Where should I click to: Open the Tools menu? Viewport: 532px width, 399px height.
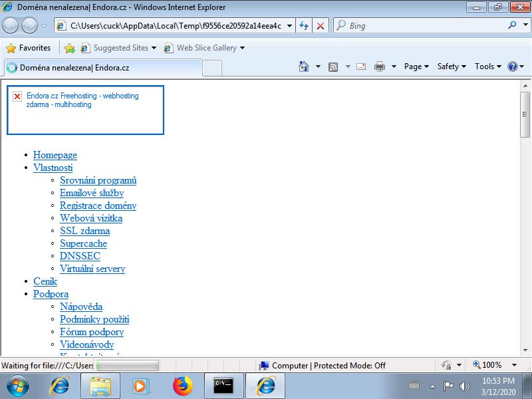pos(488,66)
